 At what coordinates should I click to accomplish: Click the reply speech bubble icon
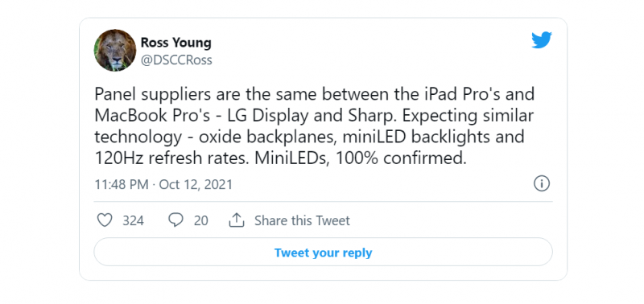point(175,220)
